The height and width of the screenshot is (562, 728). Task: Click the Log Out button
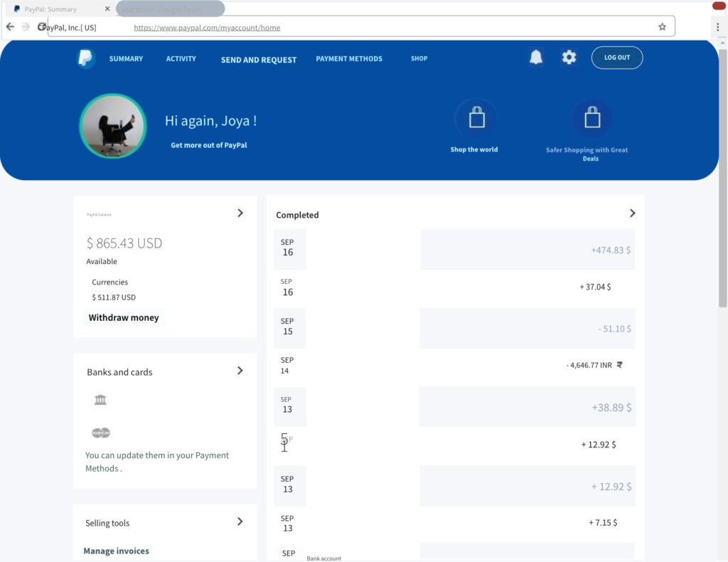pos(617,58)
